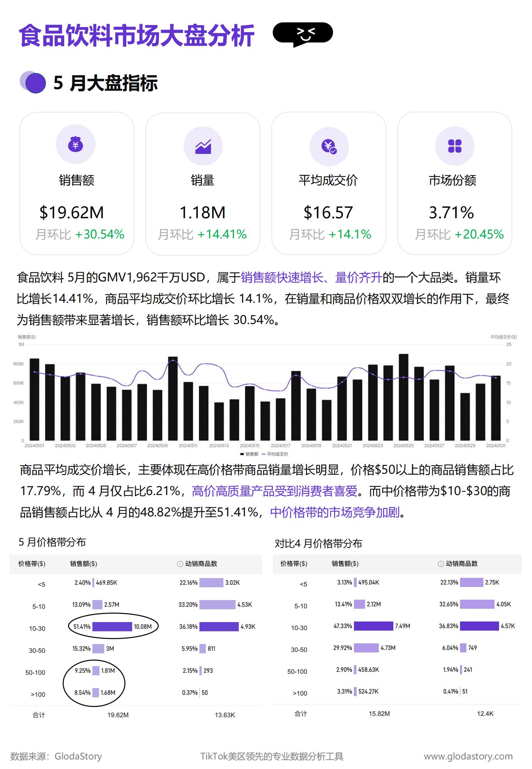Click the yen coin icon above 平均成交价
The height and width of the screenshot is (769, 532).
coord(329,146)
